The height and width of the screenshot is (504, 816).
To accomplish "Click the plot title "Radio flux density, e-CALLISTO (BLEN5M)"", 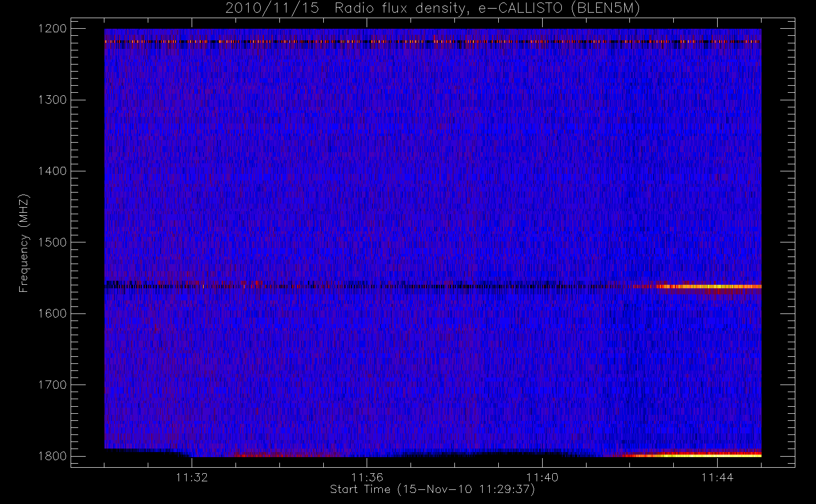I will coord(488,9).
